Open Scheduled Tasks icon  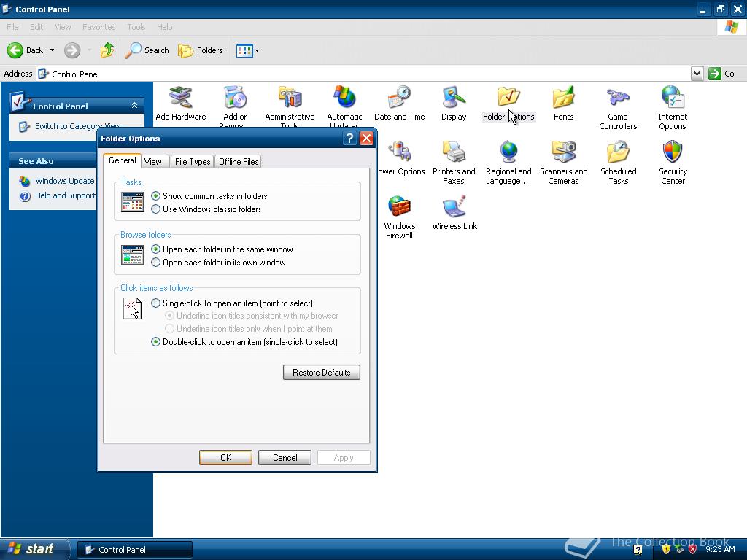click(619, 163)
